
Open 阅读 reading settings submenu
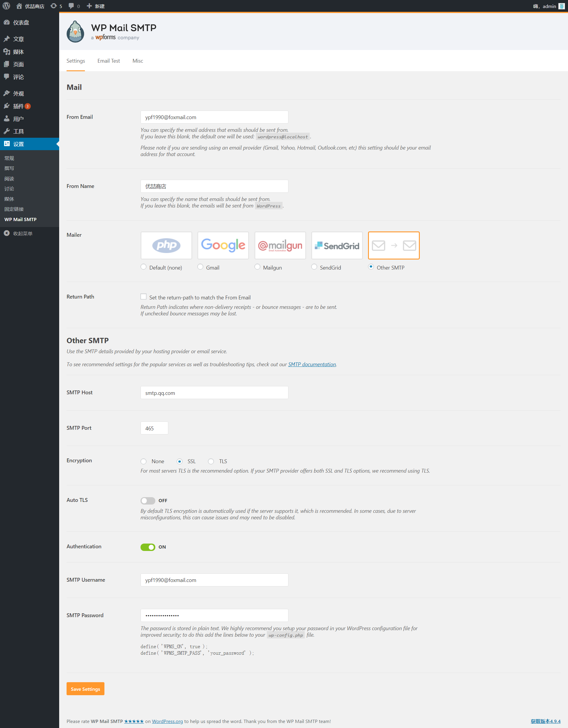pyautogui.click(x=9, y=179)
